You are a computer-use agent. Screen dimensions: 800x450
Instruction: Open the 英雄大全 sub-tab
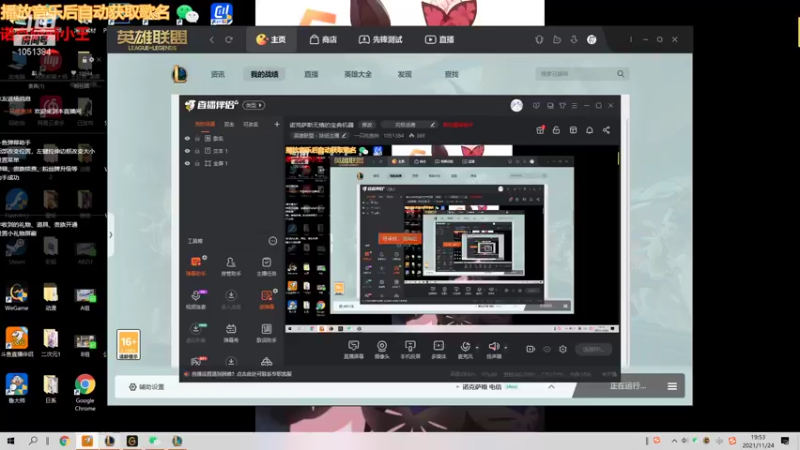(x=358, y=74)
